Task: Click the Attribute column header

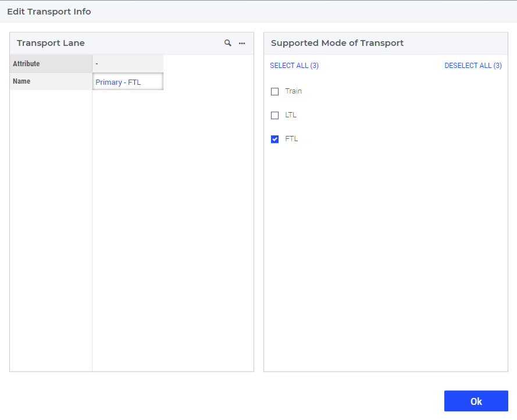Action: (51, 63)
